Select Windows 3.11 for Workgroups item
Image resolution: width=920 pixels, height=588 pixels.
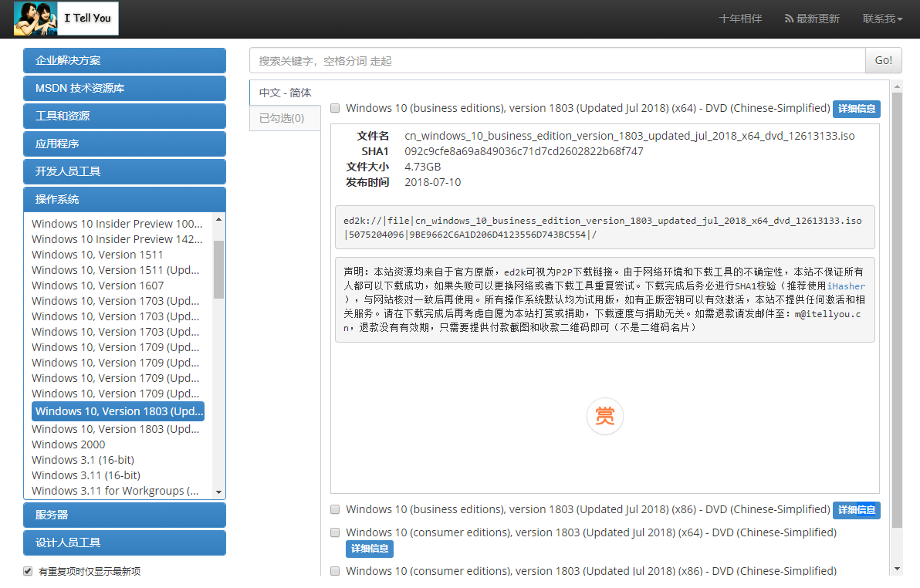[x=115, y=491]
